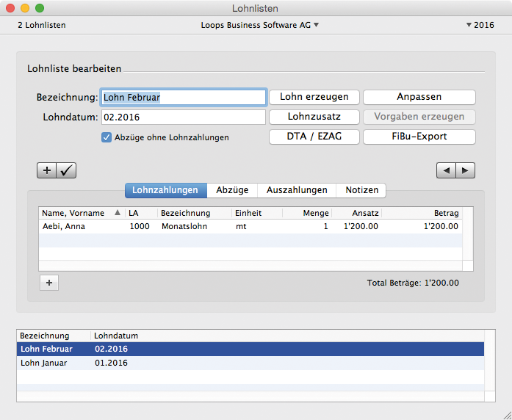Open Loops Business Software AG company dropdown

click(259, 25)
